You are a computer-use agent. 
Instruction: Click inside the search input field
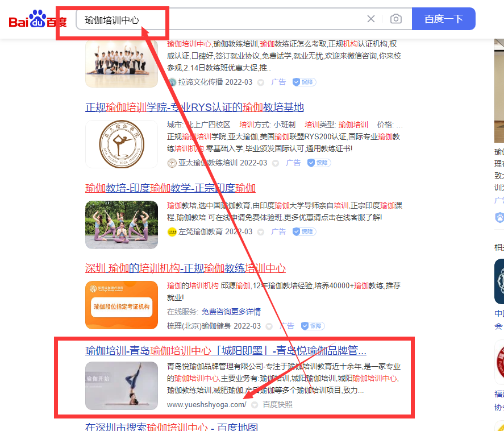(227, 19)
